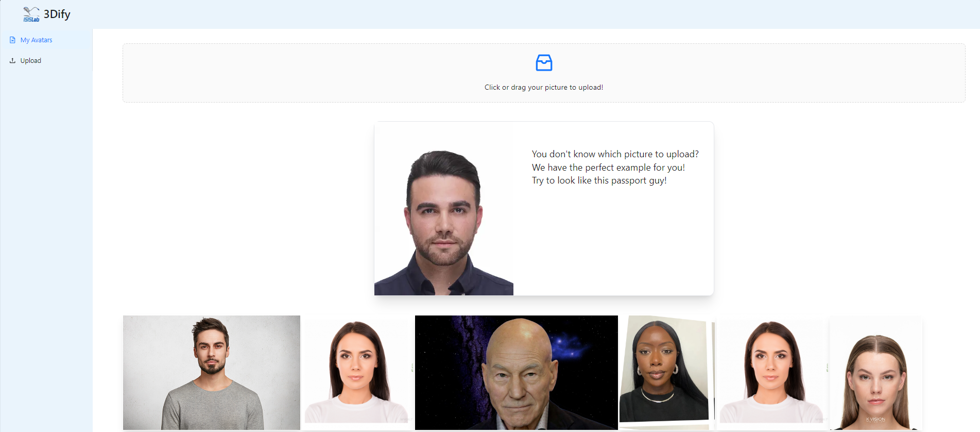Open the Upload menu item
980x432 pixels.
(46, 60)
